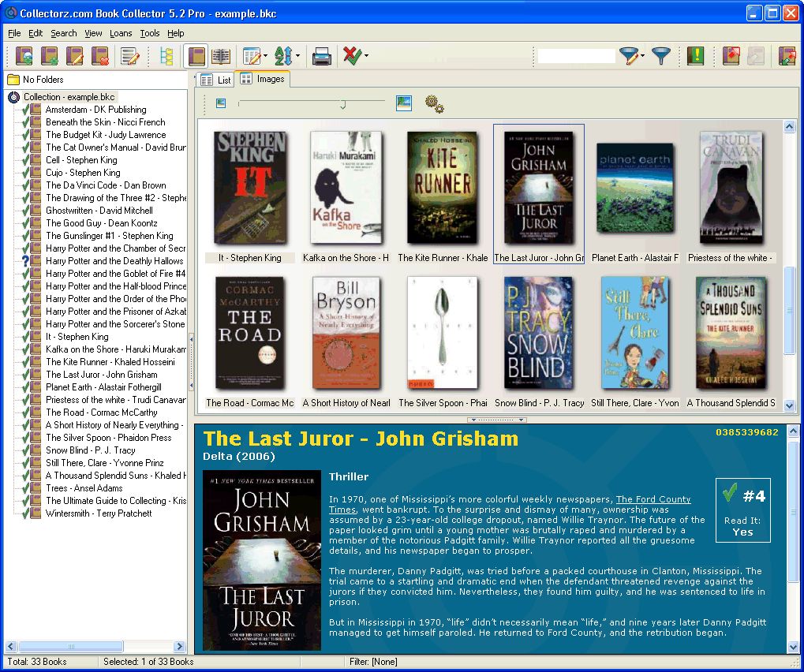Select the 'Kite Runner' cover thumbnail
The image size is (804, 672).
coord(442,187)
